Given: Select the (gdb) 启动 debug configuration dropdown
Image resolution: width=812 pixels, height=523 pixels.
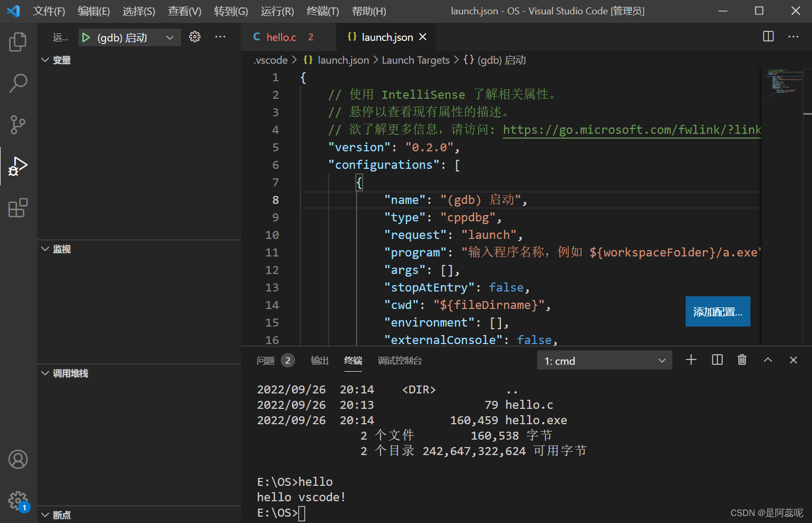Looking at the screenshot, I should [x=129, y=38].
